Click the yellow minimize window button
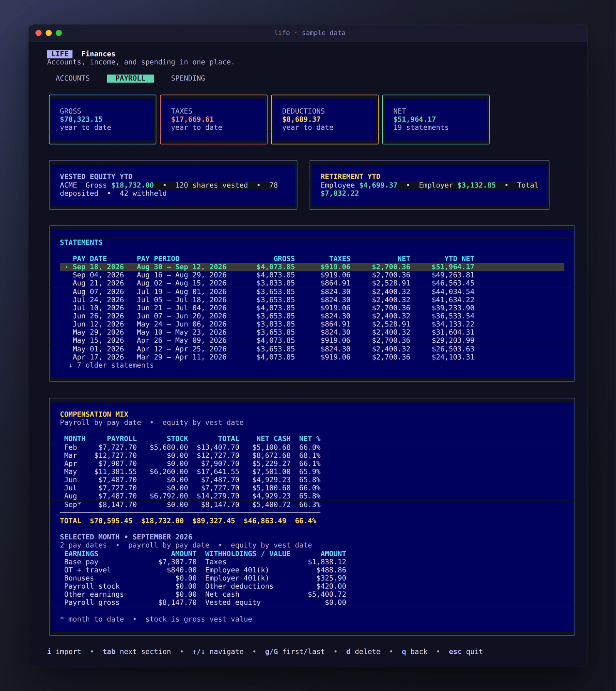This screenshot has height=691, width=616. (x=49, y=33)
